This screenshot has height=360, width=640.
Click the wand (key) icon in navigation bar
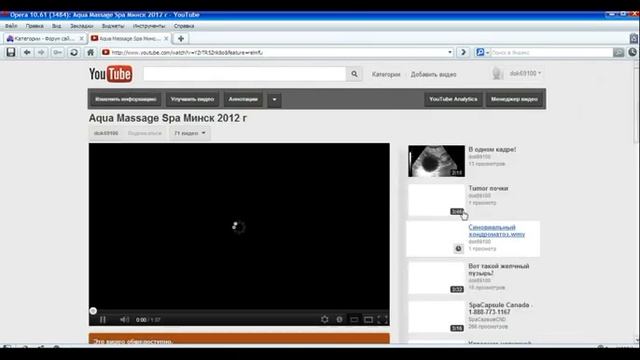[58, 52]
